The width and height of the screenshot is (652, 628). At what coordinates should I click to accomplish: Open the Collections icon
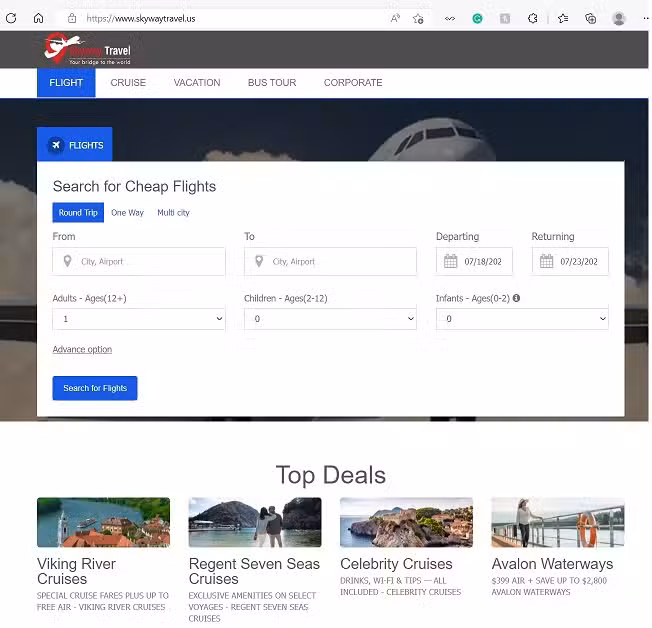tap(590, 18)
